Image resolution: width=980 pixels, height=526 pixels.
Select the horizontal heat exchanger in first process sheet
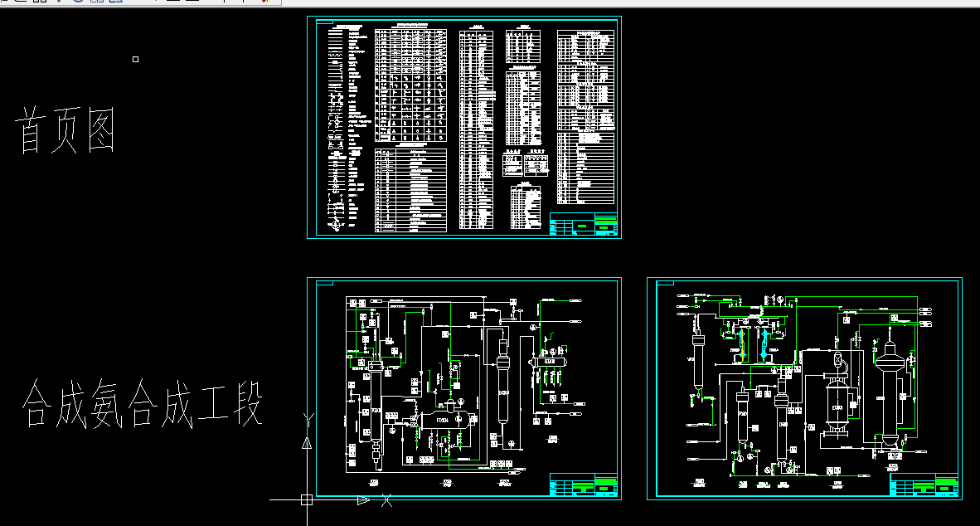(549, 362)
